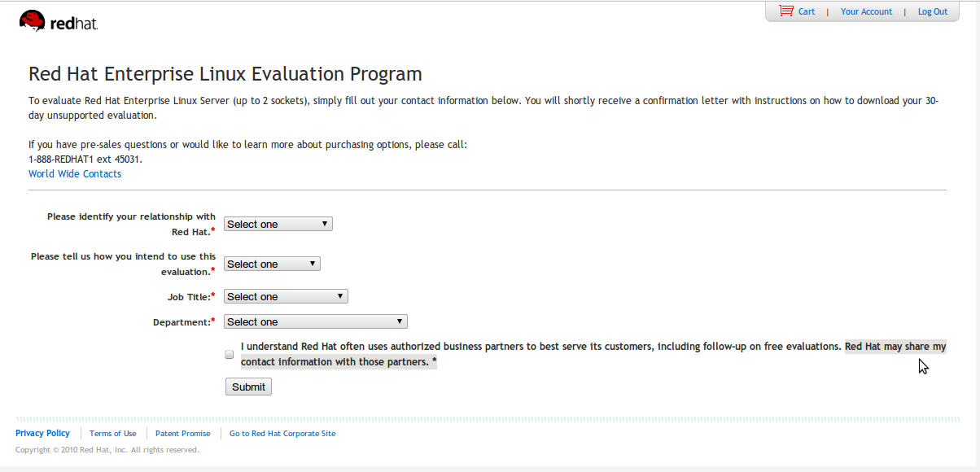Open World Wide Contacts link
The image size is (980, 472).
pyautogui.click(x=75, y=173)
